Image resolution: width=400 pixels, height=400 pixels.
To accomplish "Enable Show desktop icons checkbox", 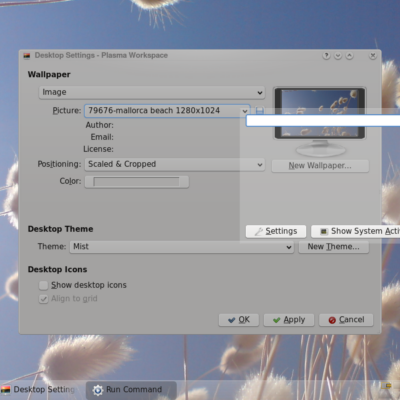I will click(43, 285).
